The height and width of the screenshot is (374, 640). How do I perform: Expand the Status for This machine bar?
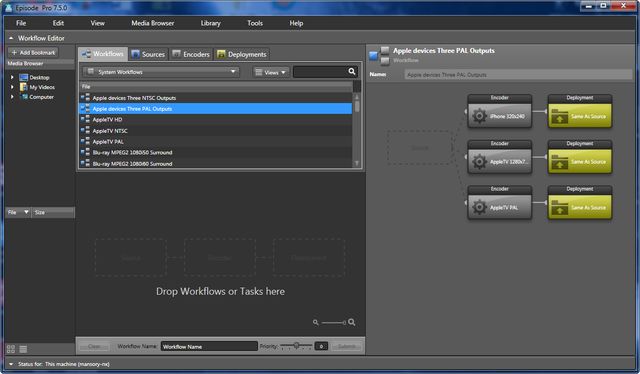point(11,364)
